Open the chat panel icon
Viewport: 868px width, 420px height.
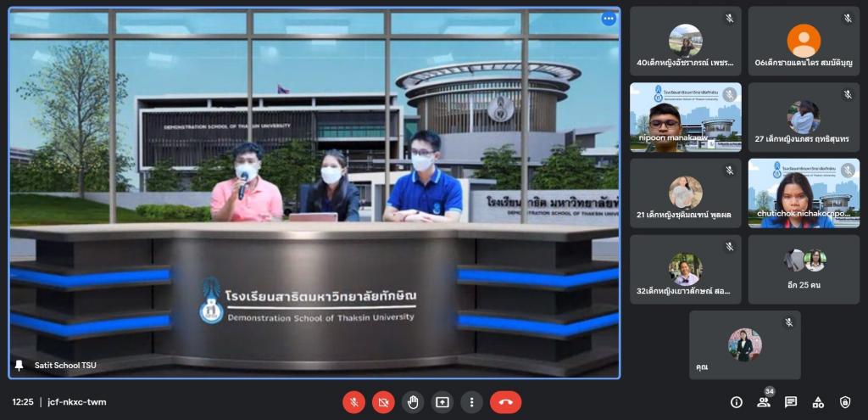[791, 402]
